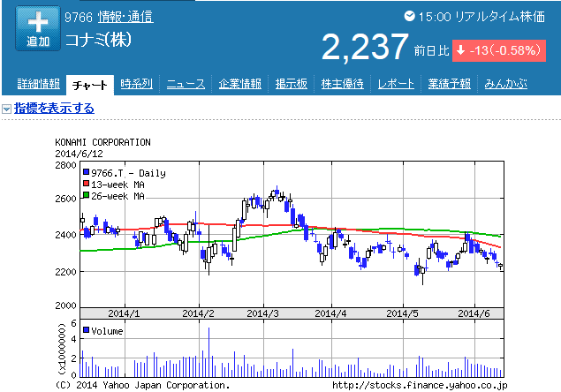Viewport: 561px width, 392px height.
Task: Click the red 13-week MA legend swatch
Action: tap(87, 184)
